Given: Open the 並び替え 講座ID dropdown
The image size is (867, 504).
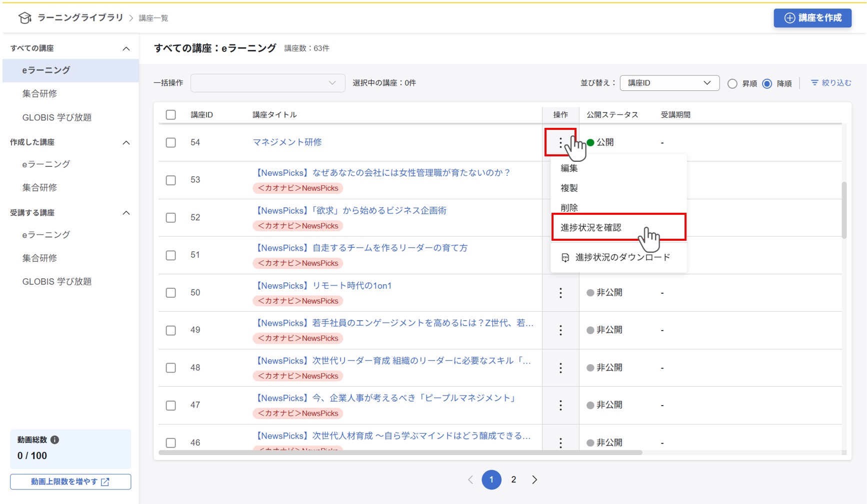Looking at the screenshot, I should point(669,83).
